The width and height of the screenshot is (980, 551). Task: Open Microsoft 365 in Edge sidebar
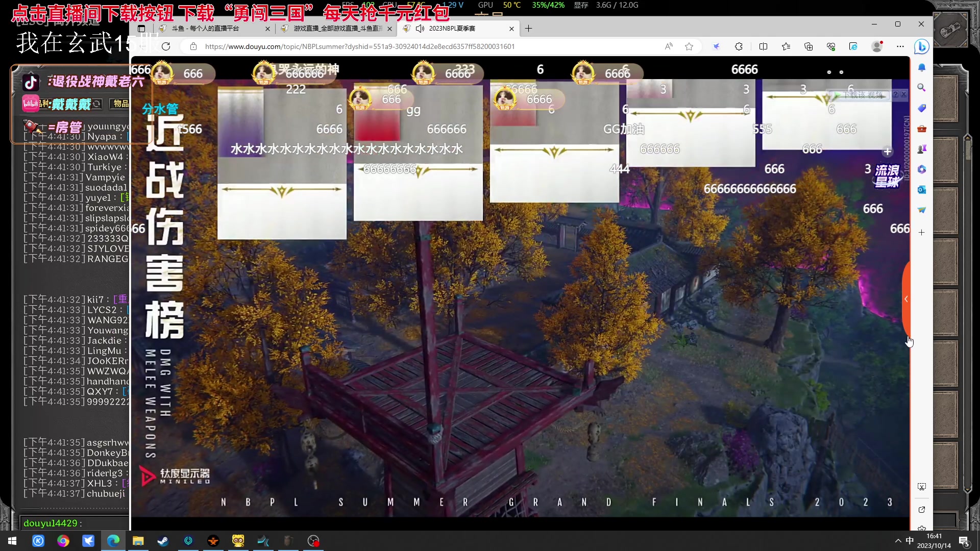921,169
